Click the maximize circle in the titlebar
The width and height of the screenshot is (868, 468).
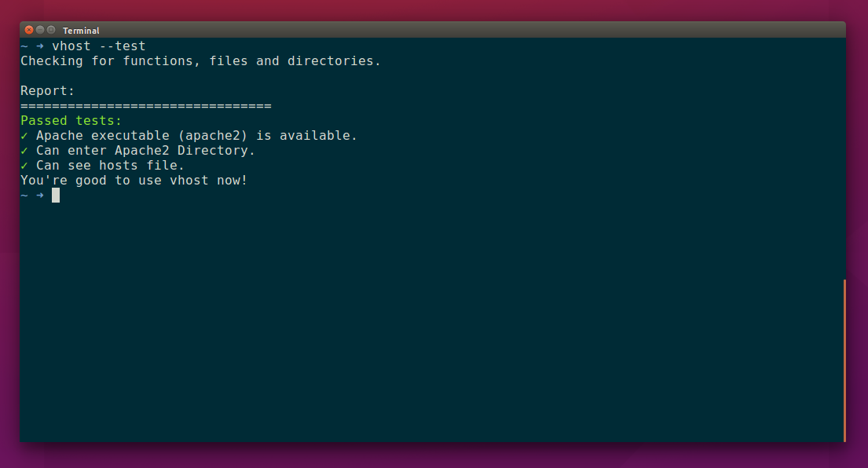tap(50, 30)
